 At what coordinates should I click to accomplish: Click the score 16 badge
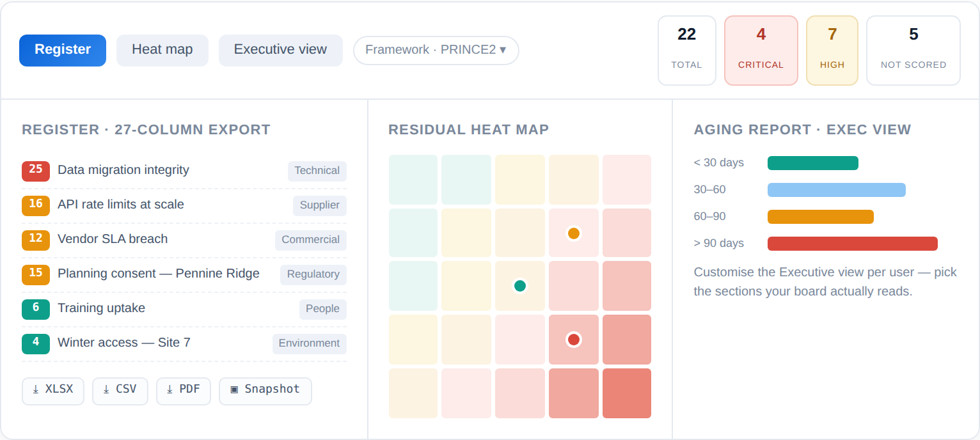click(36, 205)
